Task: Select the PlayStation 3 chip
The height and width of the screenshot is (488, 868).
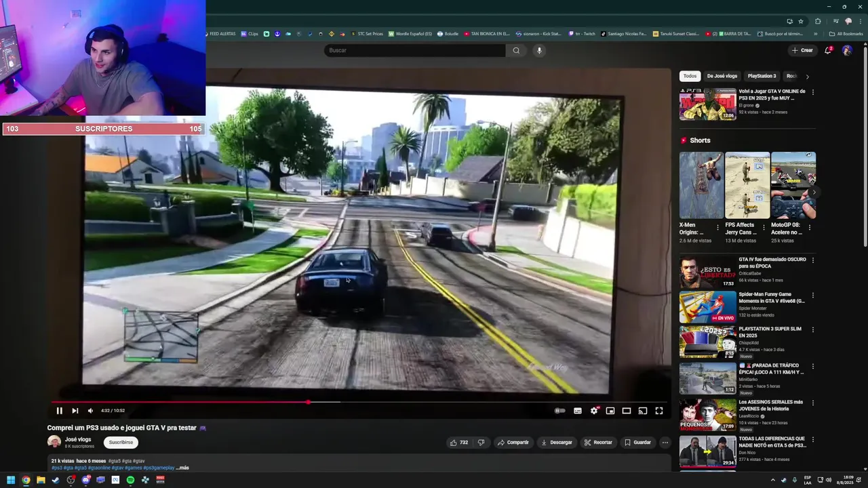Action: tap(762, 76)
